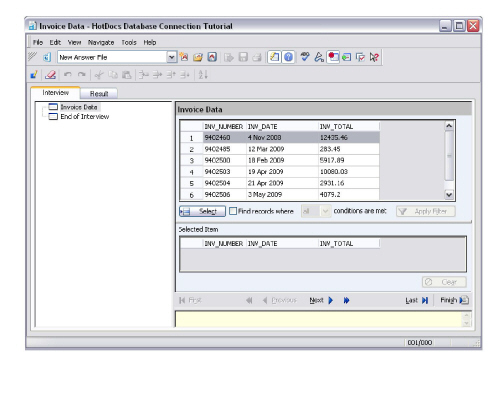This screenshot has height=412, width=490.
Task: Click the invoice table scroll down arrow
Action: click(x=449, y=195)
